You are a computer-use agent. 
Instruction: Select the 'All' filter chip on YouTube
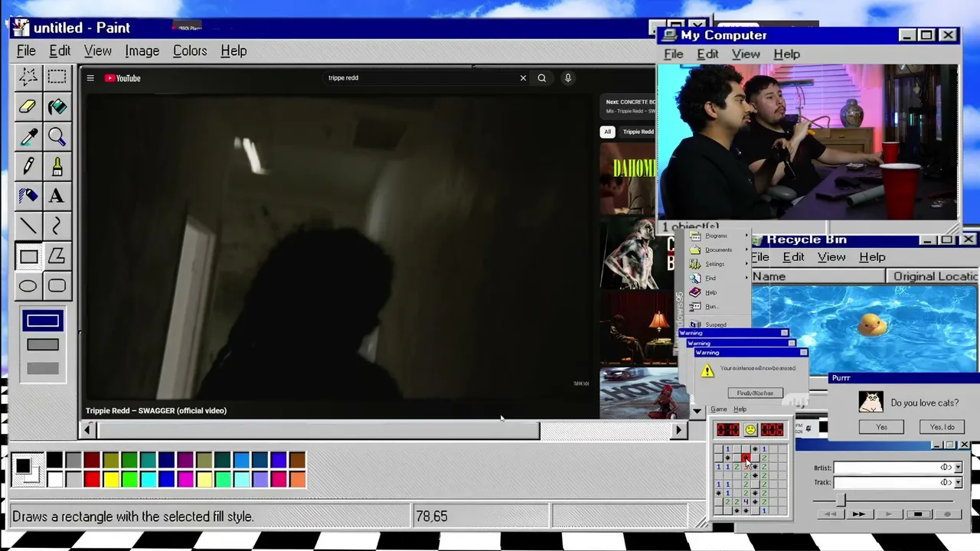(x=608, y=132)
